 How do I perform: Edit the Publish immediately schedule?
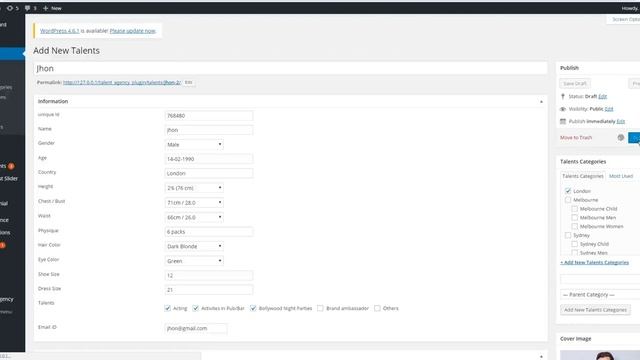coord(620,121)
